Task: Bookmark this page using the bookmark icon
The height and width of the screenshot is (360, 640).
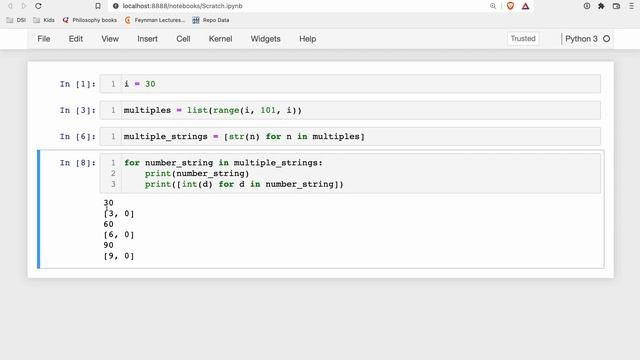Action: (98, 6)
